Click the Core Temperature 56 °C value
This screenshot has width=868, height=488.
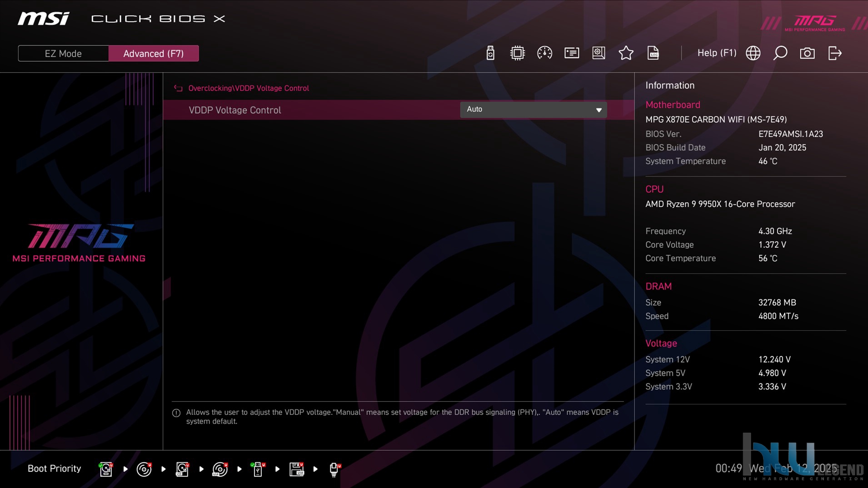point(768,259)
